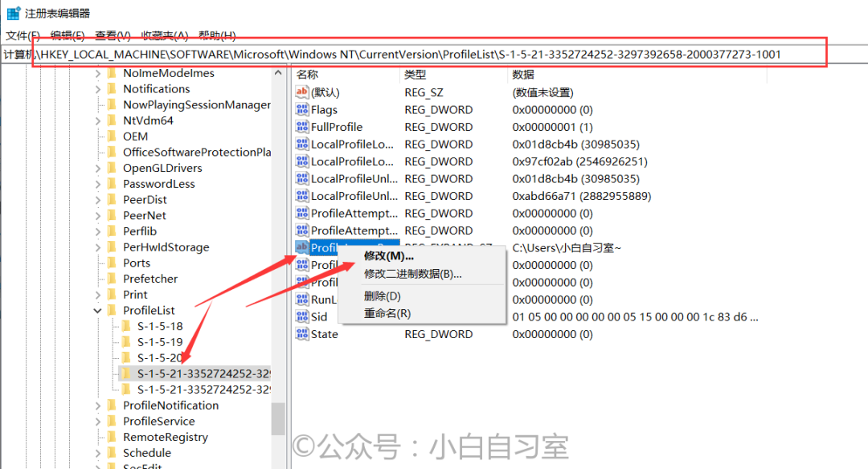
Task: Click the folder icon of PeerNet key
Action: pyautogui.click(x=113, y=215)
